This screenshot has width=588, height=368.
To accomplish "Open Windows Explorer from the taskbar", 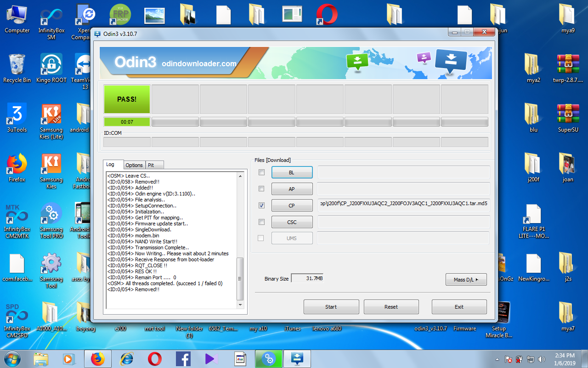I will point(41,359).
